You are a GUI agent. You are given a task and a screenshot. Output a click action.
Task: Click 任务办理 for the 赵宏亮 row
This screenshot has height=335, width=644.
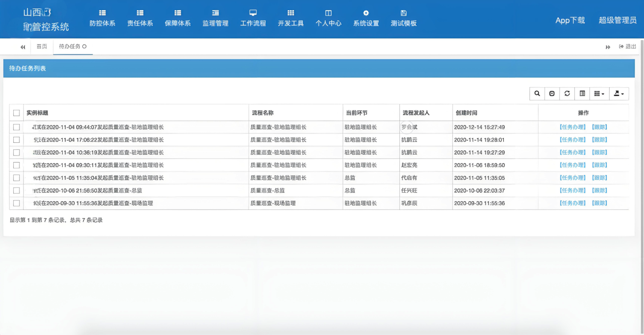pyautogui.click(x=572, y=165)
